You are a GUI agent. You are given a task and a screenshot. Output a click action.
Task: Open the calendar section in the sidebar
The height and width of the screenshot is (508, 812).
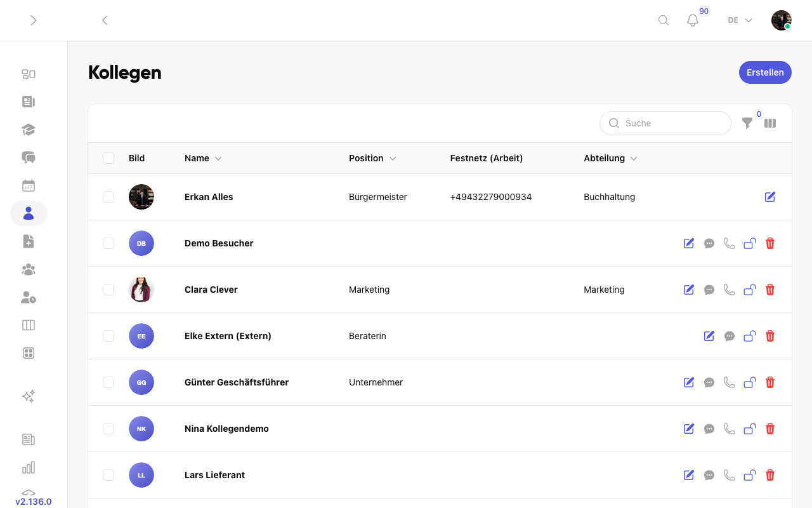click(x=29, y=185)
